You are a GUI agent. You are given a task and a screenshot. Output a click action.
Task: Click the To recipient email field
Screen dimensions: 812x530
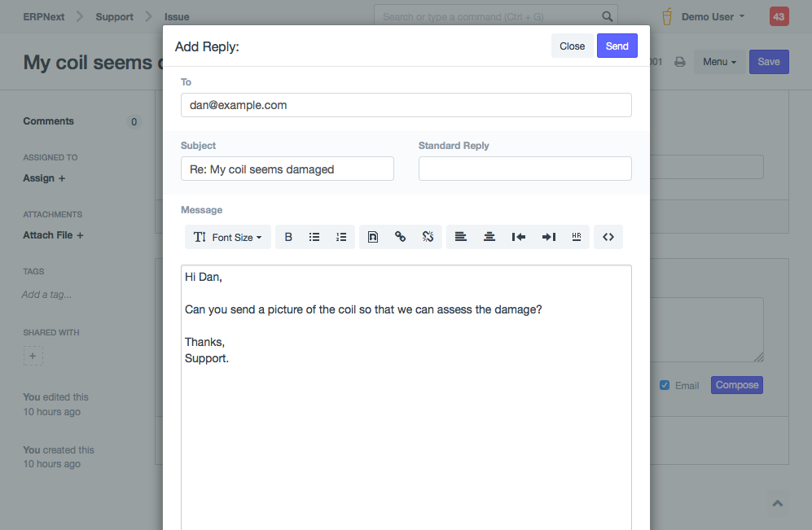click(x=406, y=105)
